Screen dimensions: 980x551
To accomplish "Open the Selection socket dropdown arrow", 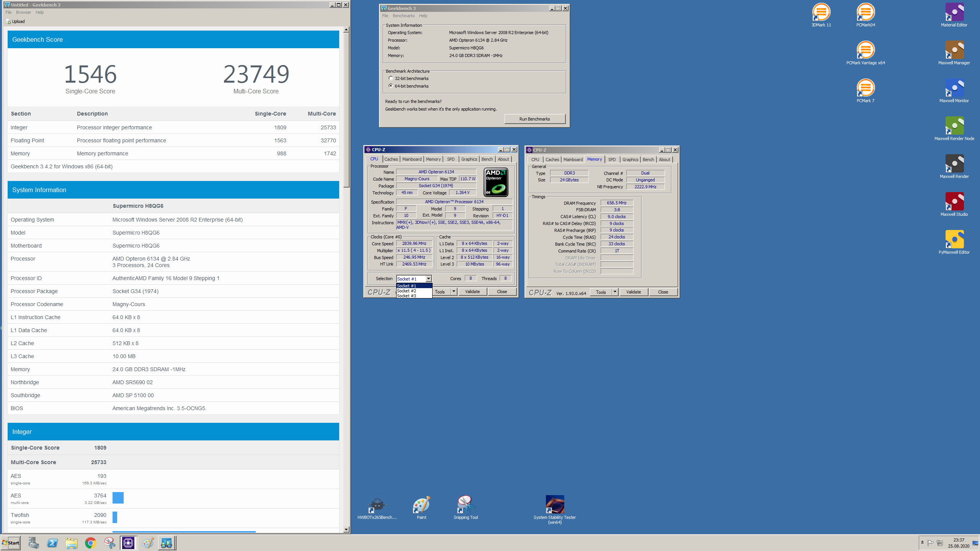I will [428, 279].
